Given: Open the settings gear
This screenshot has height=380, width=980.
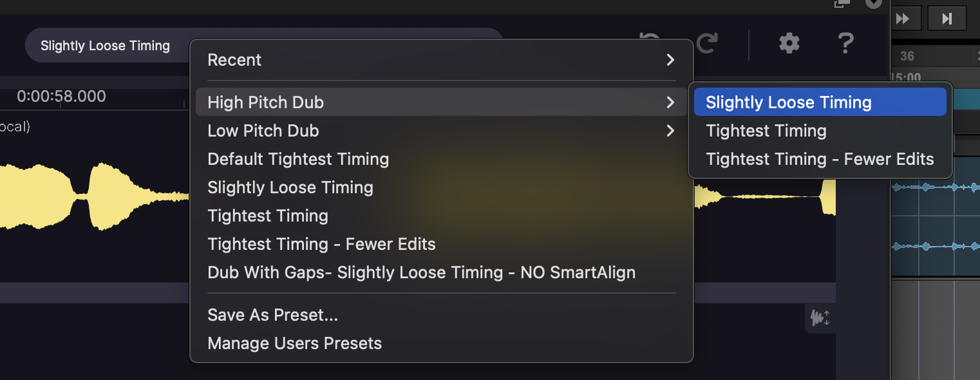Looking at the screenshot, I should (789, 44).
